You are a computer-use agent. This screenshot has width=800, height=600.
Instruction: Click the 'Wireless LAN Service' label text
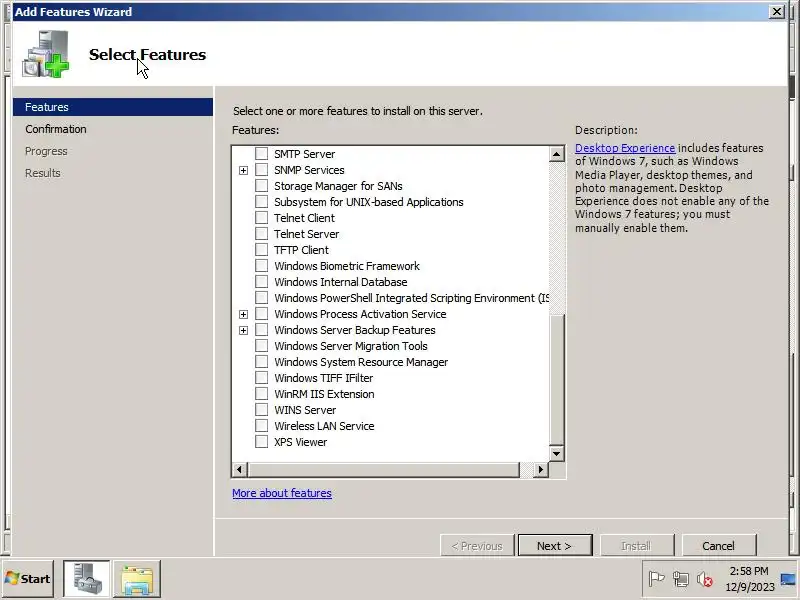tap(324, 426)
